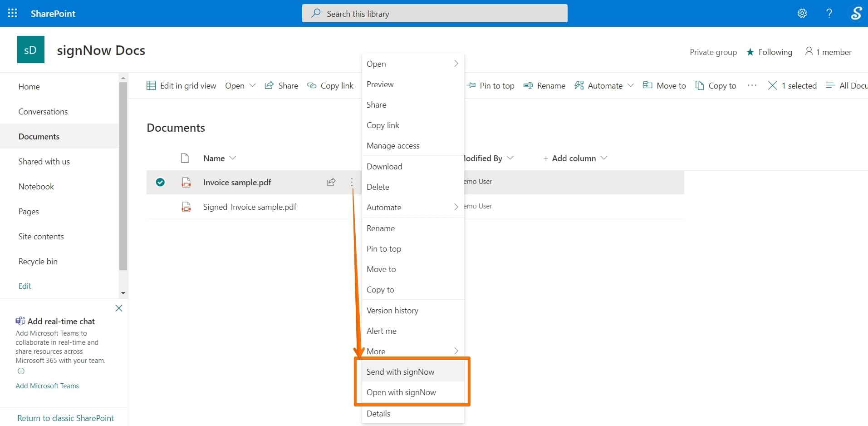Click the file type column header icon

pyautogui.click(x=185, y=158)
